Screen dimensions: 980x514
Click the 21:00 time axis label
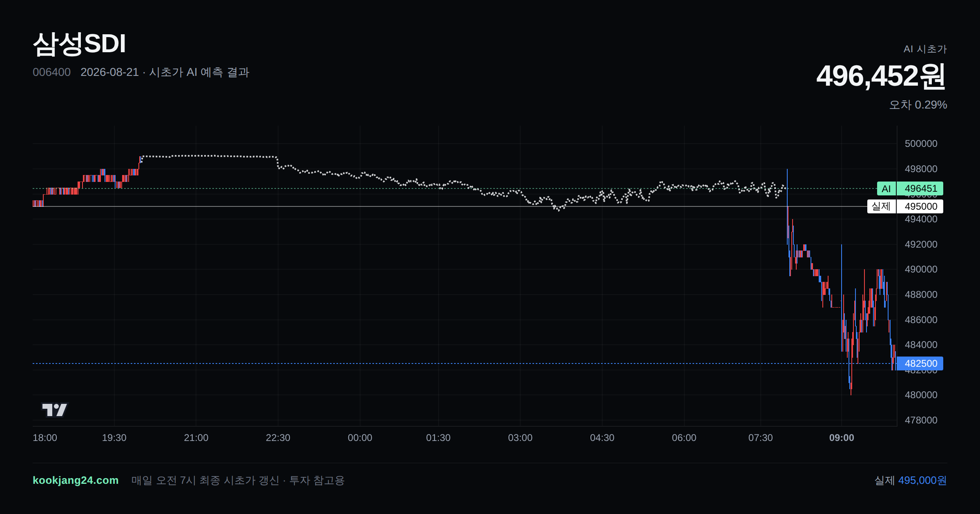[196, 438]
